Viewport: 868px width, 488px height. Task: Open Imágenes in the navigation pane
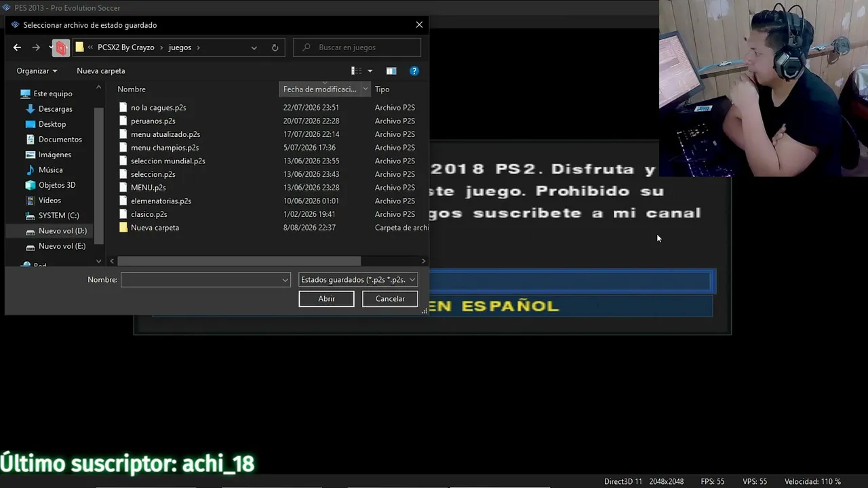coord(55,155)
